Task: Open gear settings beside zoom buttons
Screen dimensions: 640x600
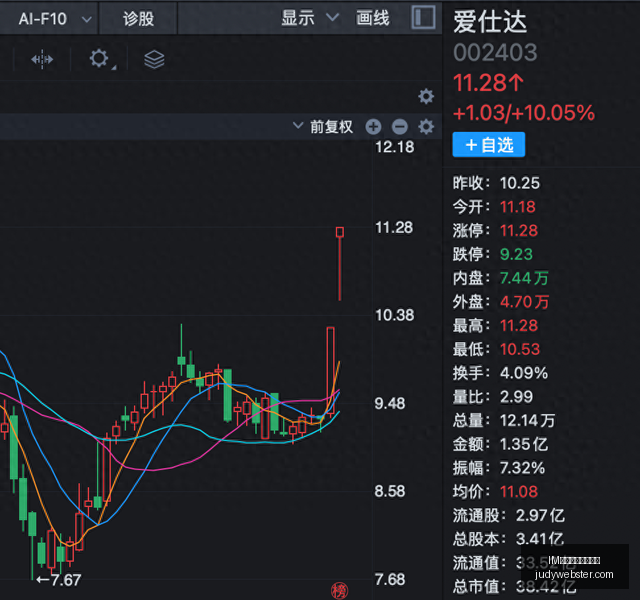Action: [426, 127]
